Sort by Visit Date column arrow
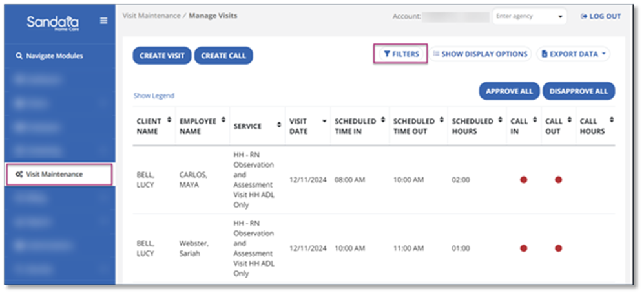644x295 pixels. (x=324, y=121)
